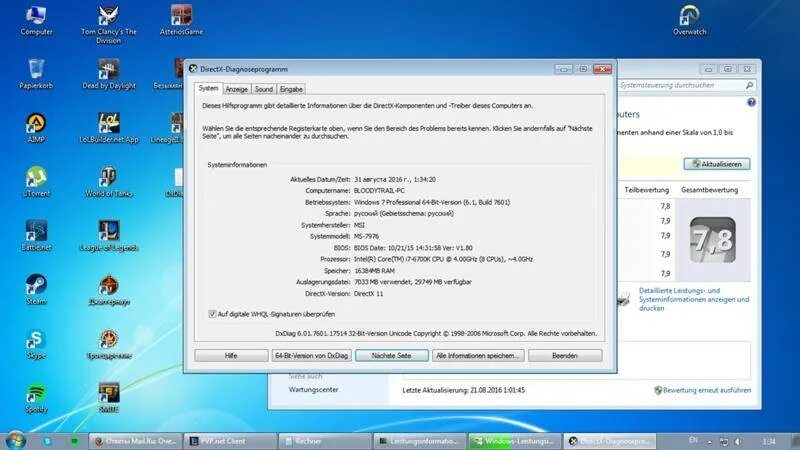Image resolution: width=800 pixels, height=450 pixels.
Task: Click the Skype pinned taskbar icon
Action: pos(47,441)
